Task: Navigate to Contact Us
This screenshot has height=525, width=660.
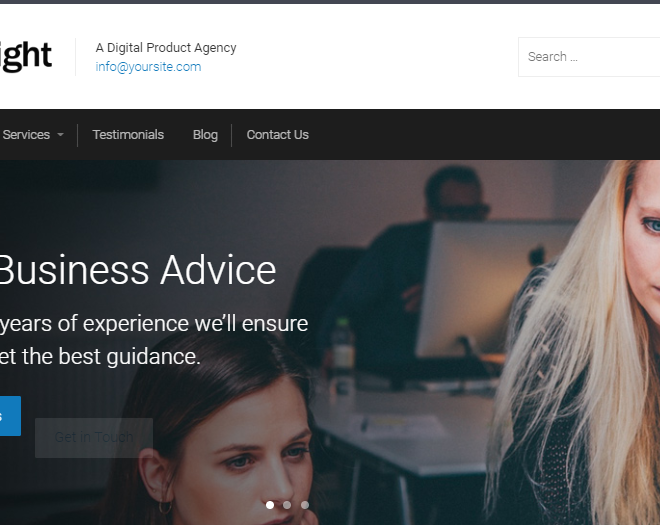Action: click(x=277, y=135)
